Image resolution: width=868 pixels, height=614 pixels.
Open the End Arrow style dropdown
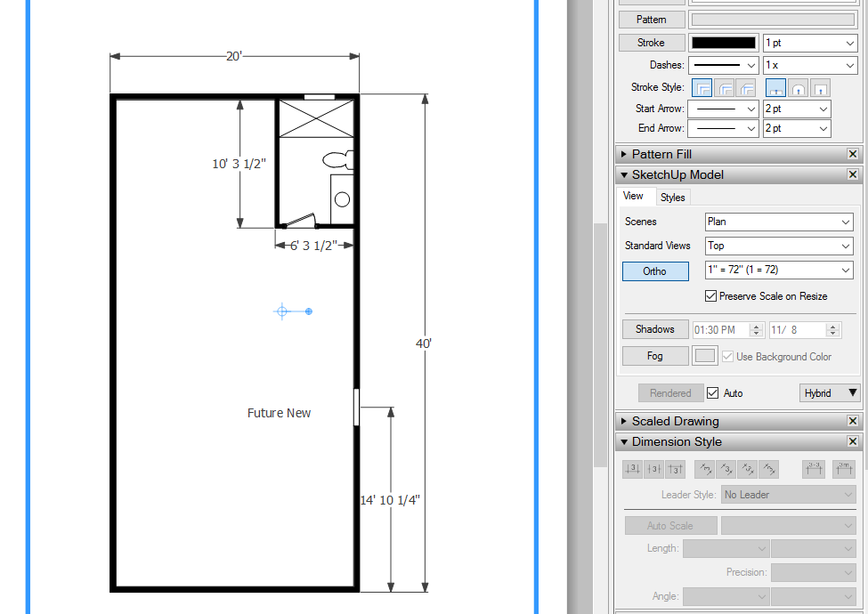pyautogui.click(x=723, y=128)
